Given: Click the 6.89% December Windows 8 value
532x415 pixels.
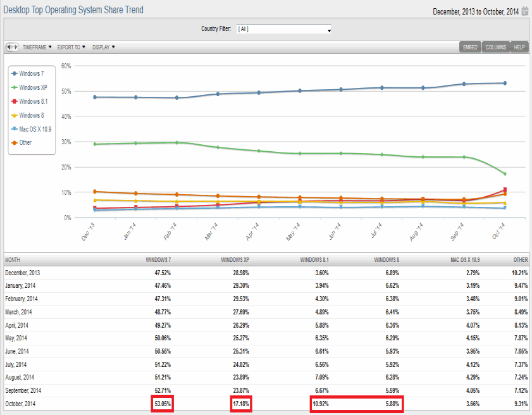Looking at the screenshot, I should (x=392, y=273).
